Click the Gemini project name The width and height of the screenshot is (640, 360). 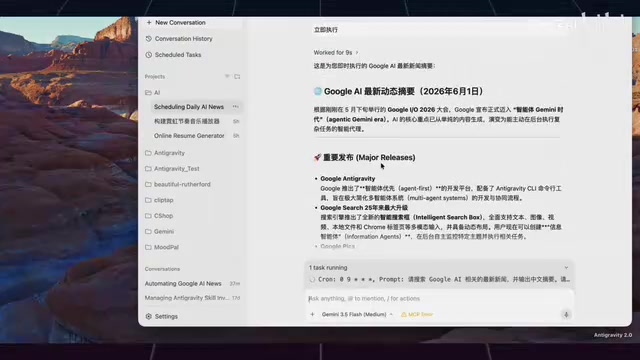click(164, 231)
